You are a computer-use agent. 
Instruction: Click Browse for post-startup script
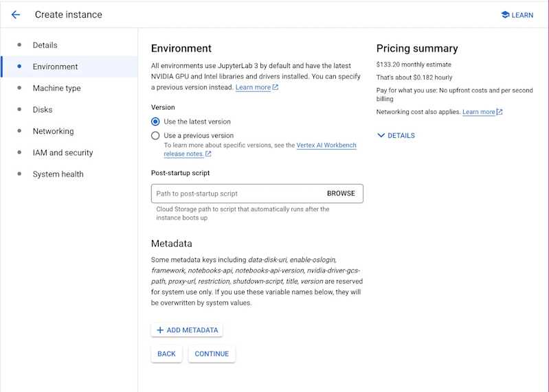click(341, 194)
